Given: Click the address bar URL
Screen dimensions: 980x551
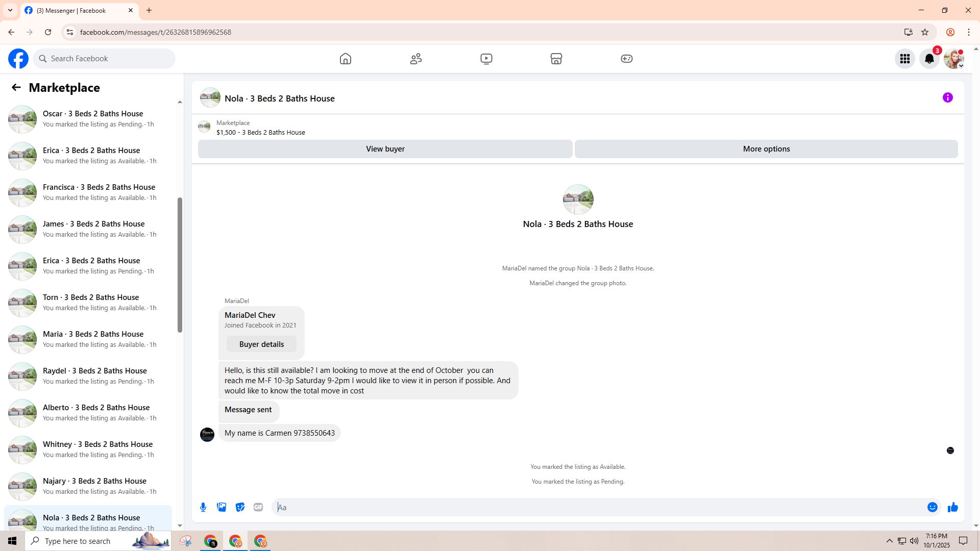Looking at the screenshot, I should click(x=156, y=32).
